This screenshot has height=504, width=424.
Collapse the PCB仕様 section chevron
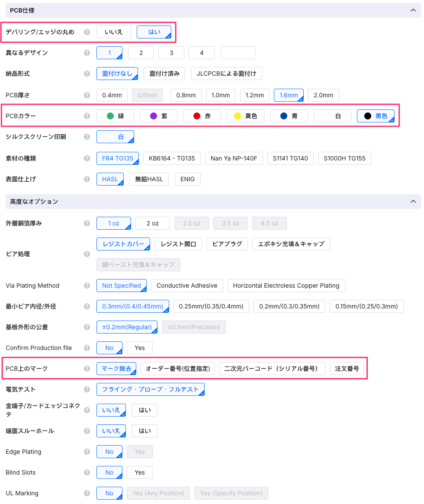412,10
